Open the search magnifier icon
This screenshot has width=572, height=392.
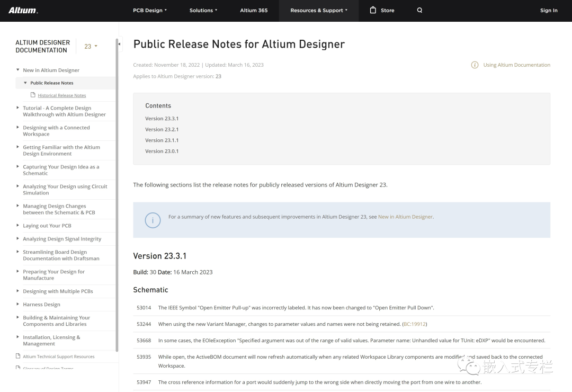pyautogui.click(x=419, y=10)
